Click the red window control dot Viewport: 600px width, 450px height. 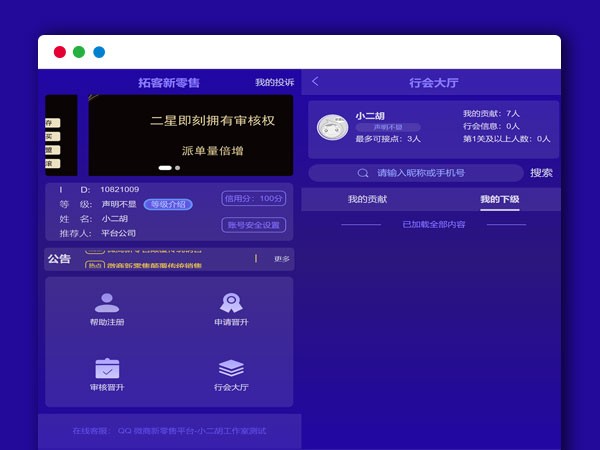point(60,52)
